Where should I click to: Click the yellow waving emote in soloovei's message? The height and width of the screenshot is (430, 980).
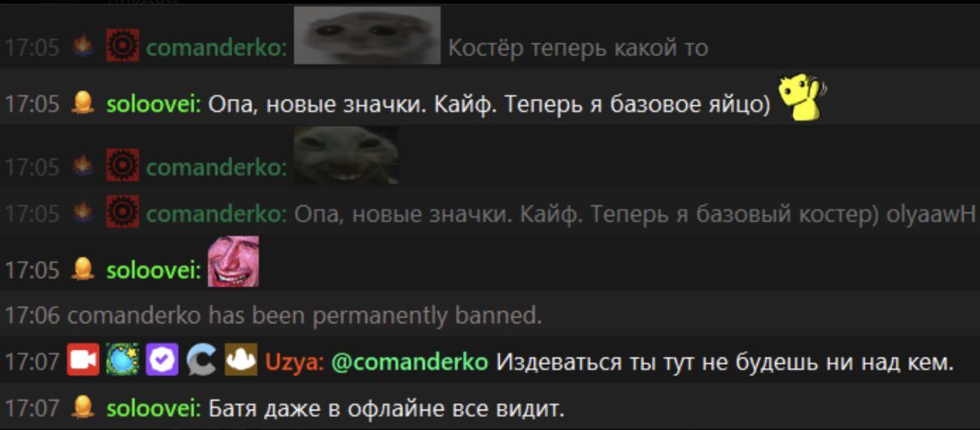pos(801,98)
